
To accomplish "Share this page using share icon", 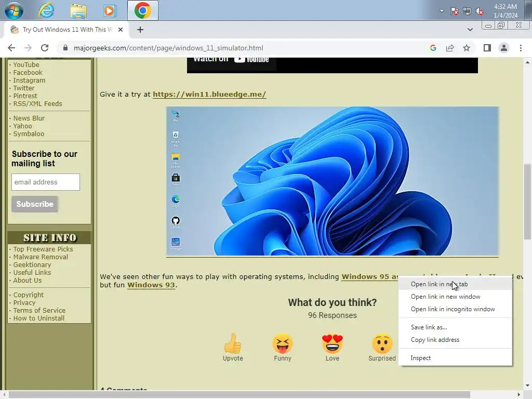I will tap(450, 48).
